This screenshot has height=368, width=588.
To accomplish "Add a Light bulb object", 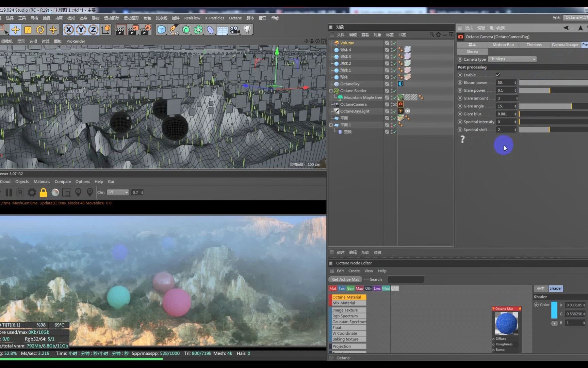I will tap(247, 30).
